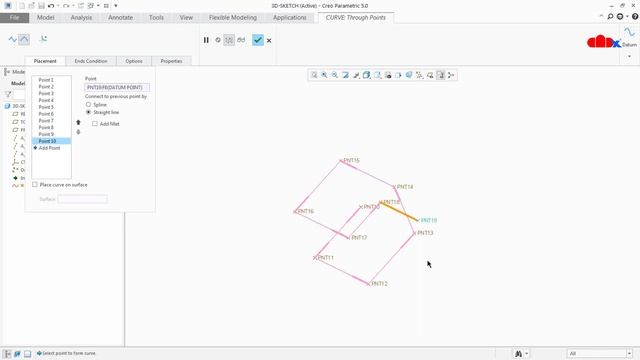Open the Annotate ribbon tab
This screenshot has height=360, width=640.
coord(120,18)
